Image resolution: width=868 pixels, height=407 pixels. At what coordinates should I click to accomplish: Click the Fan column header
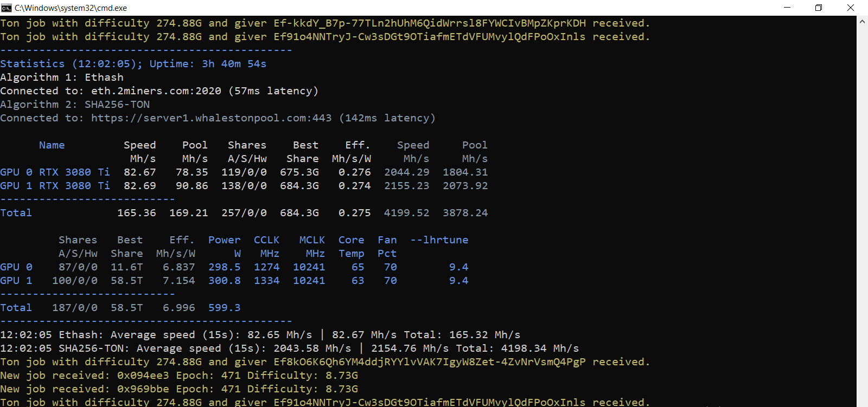point(387,240)
